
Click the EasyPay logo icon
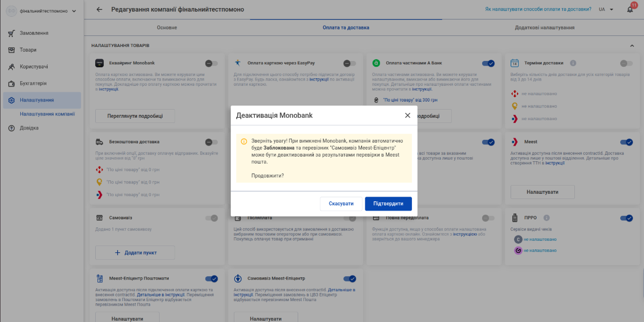(x=237, y=63)
